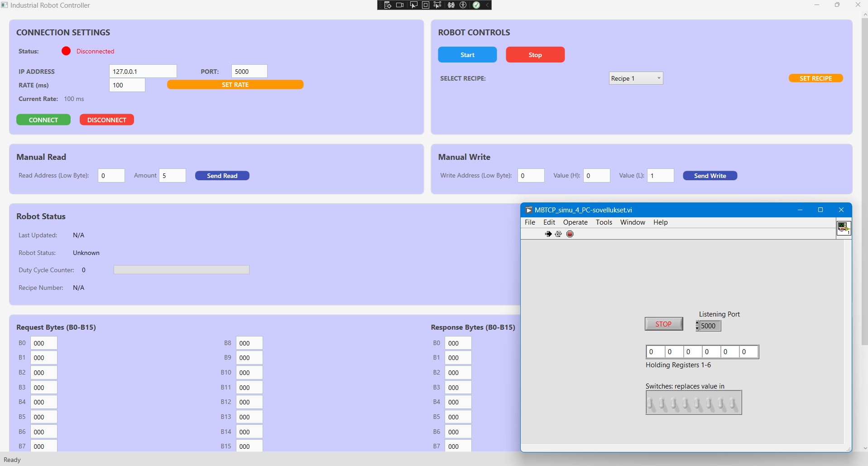Click the RATE (ms) input field

[x=127, y=85]
